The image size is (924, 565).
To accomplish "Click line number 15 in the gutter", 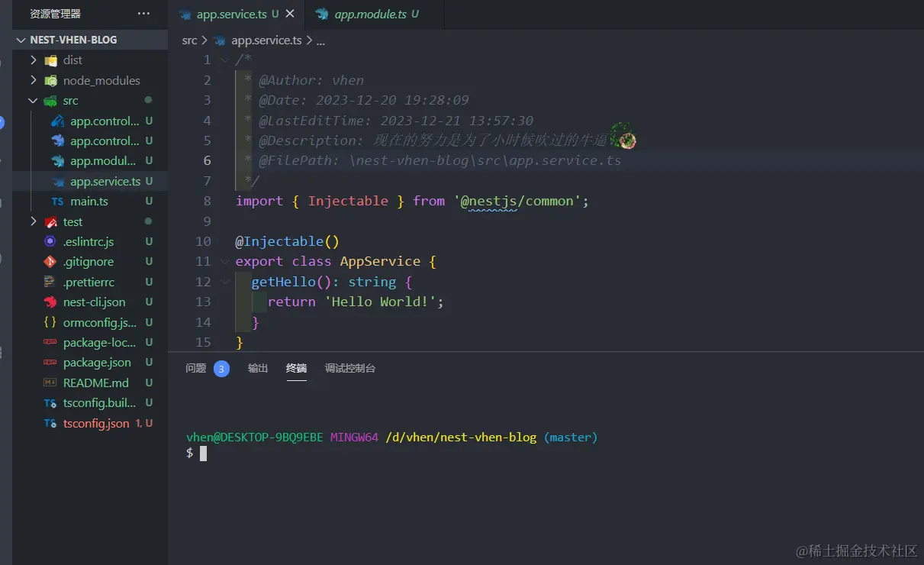I will click(x=203, y=342).
